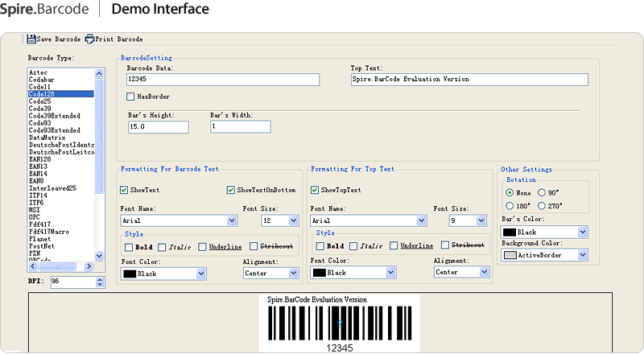The image size is (644, 354).
Task: Select EAN8 barcode type
Action: coord(36,181)
